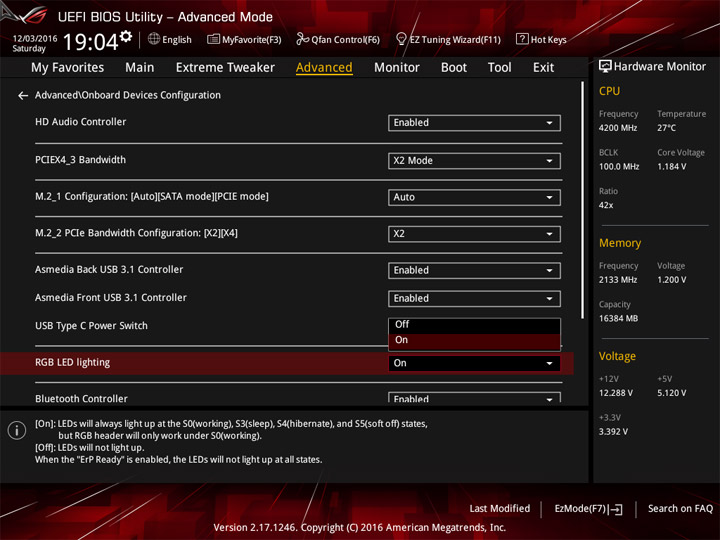The width and height of the screenshot is (720, 540).
Task: Open M.2_1 Configuration Auto dropdown
Action: (x=474, y=197)
